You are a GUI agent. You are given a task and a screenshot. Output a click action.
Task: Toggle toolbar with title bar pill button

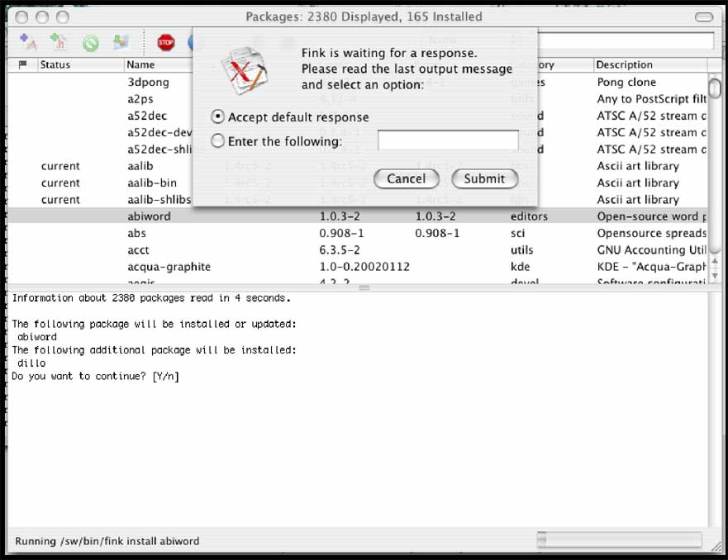(704, 17)
